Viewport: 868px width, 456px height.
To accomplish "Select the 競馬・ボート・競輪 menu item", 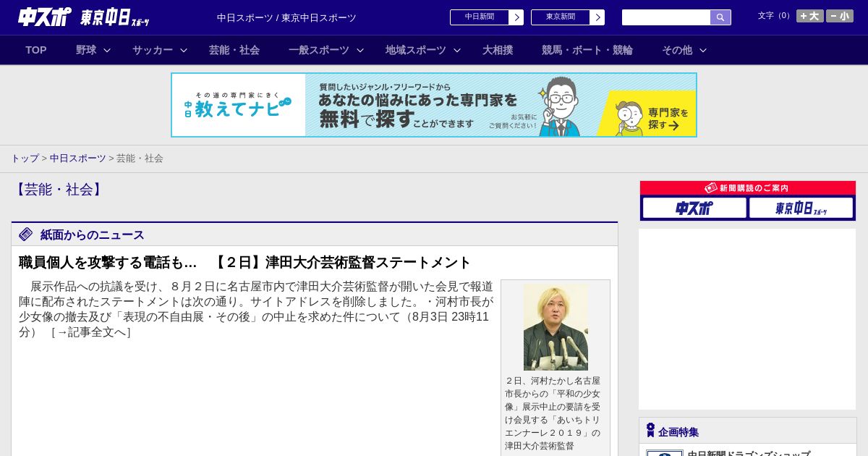I will click(x=587, y=50).
